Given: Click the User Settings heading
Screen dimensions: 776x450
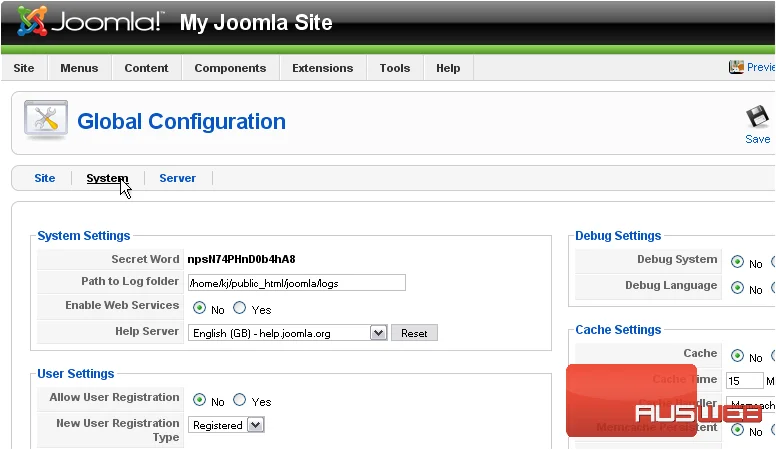Looking at the screenshot, I should [x=76, y=374].
